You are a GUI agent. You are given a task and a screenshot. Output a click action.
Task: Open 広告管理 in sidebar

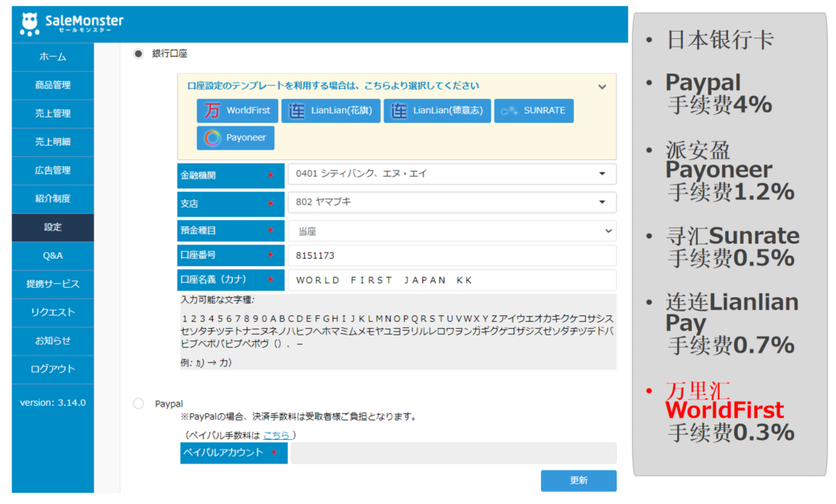coord(53,170)
